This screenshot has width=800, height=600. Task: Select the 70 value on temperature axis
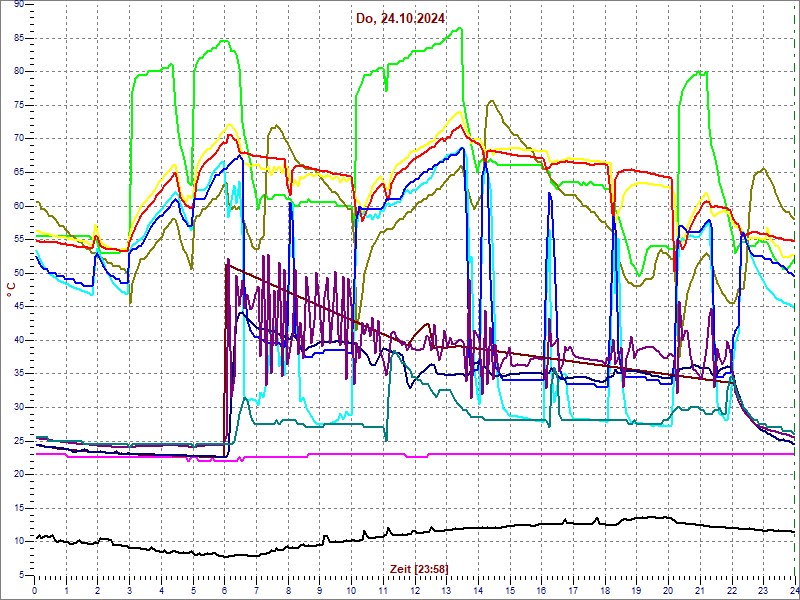tap(18, 139)
